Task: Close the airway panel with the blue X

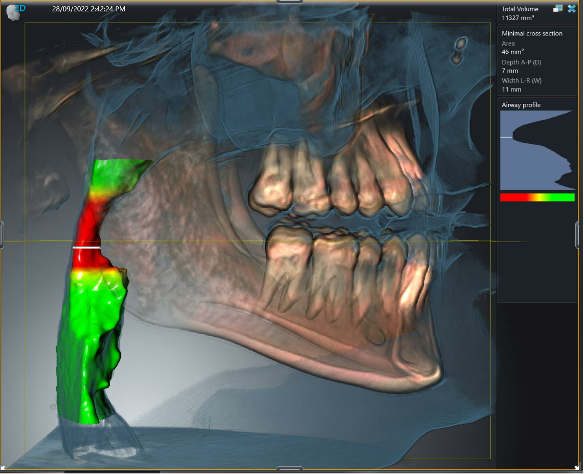Action: [x=571, y=9]
